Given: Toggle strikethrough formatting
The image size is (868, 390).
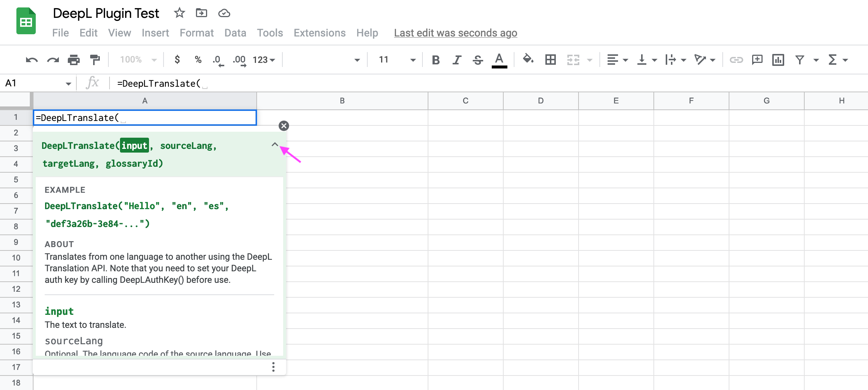Looking at the screenshot, I should pyautogui.click(x=478, y=60).
